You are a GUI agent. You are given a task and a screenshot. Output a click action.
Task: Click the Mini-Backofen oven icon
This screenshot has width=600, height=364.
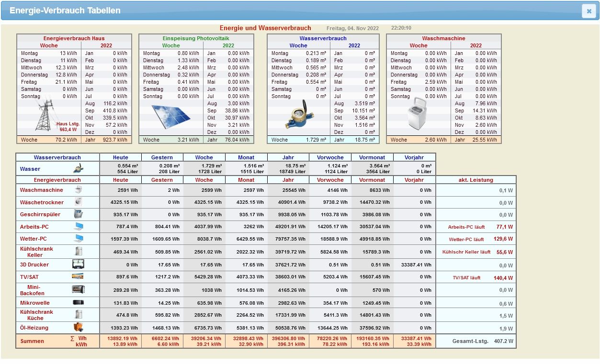coord(78,289)
